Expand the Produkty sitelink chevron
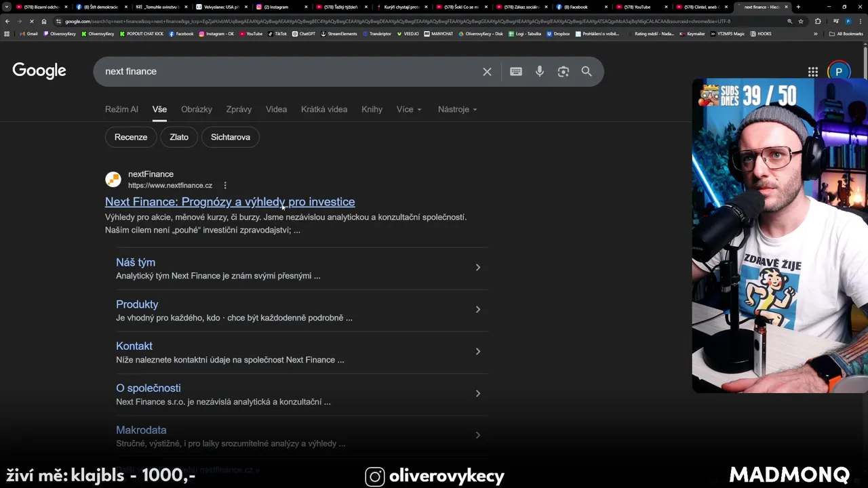Viewport: 868px width, 488px height. [478, 310]
